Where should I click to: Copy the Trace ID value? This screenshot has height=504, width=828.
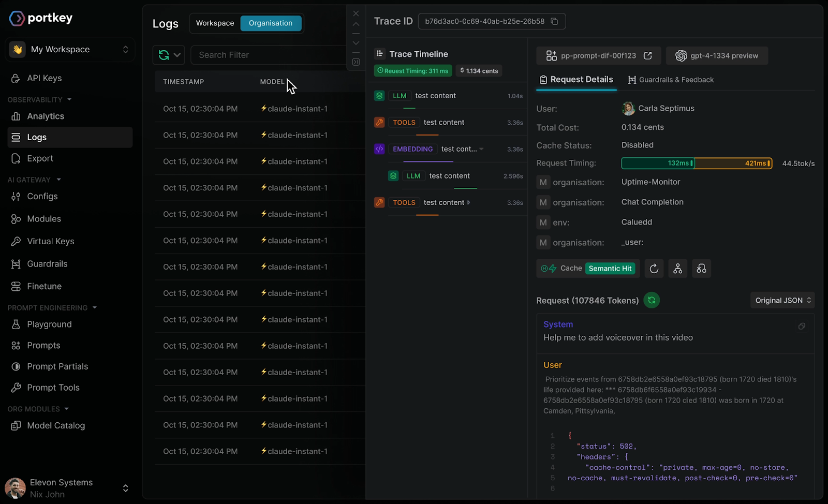coord(554,21)
